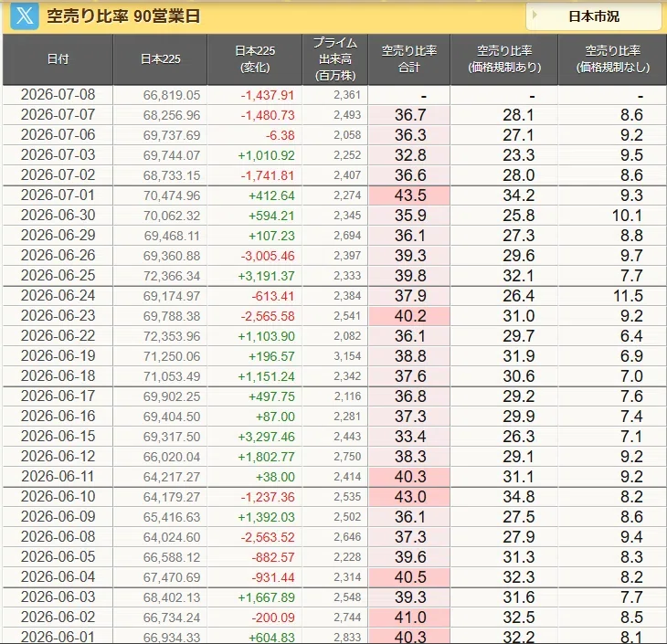Click the highlighted ratio 41.0

[410, 618]
